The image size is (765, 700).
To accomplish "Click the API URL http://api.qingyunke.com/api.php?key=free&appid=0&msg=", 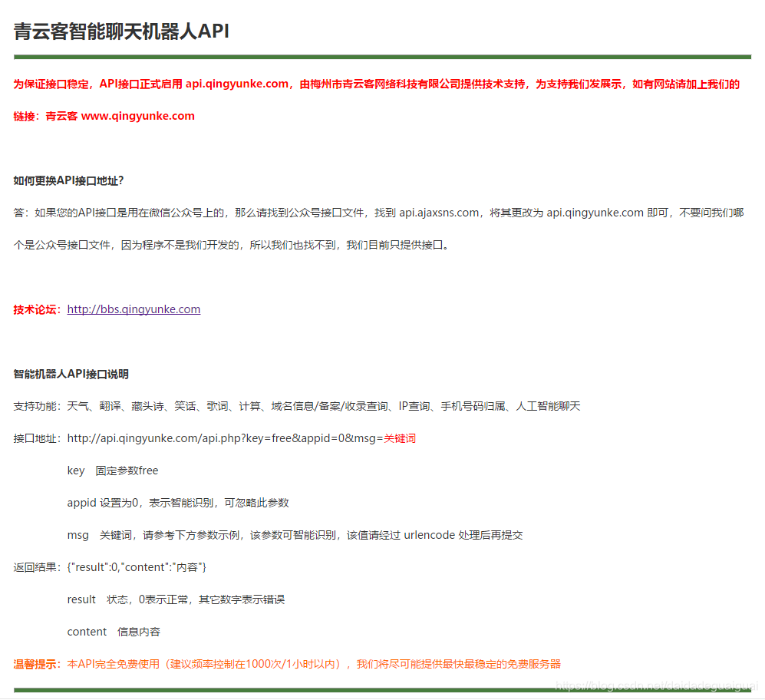I will [225, 438].
